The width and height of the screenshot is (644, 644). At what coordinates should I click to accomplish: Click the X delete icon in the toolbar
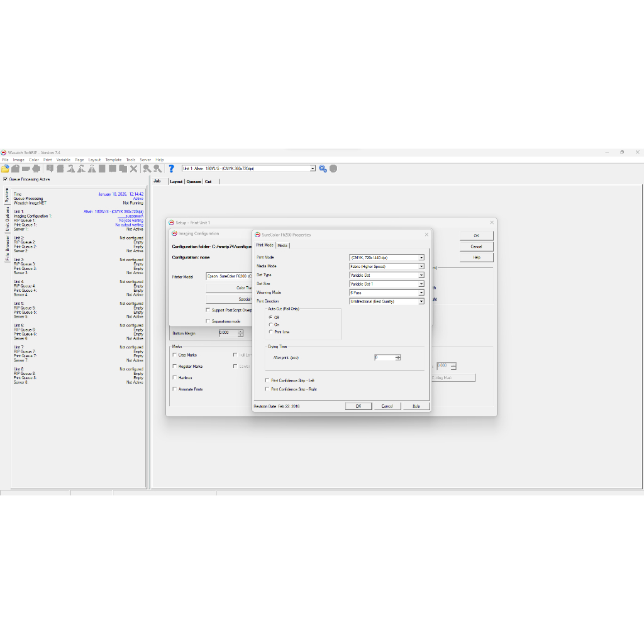click(133, 169)
